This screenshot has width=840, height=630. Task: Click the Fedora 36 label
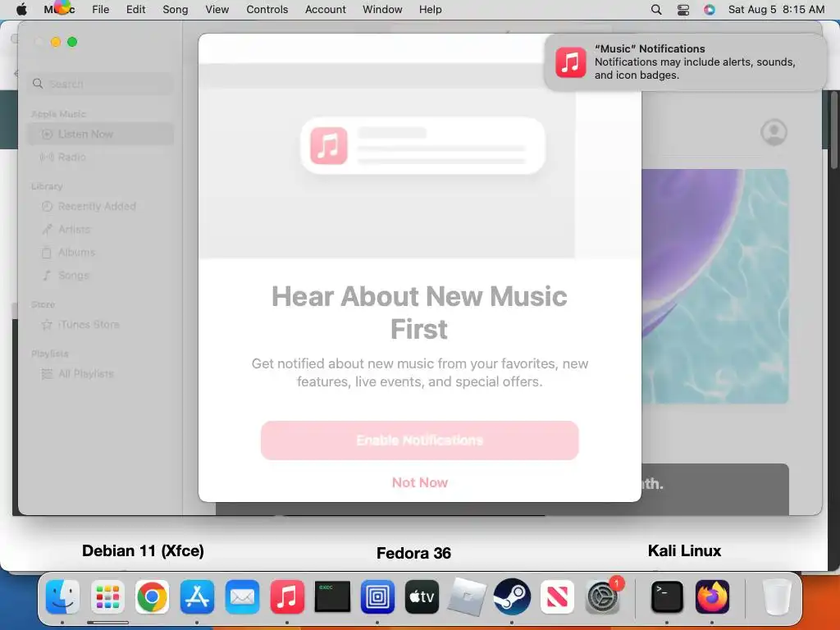[x=413, y=553]
